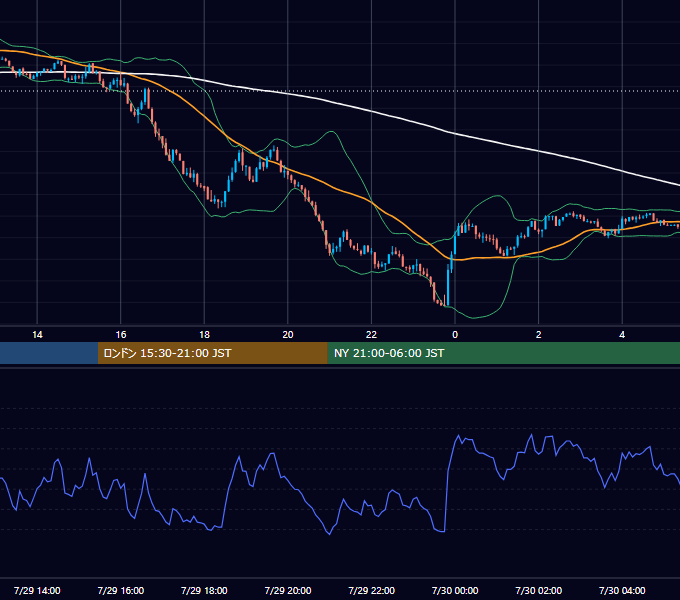Click hour label 0 on price chart axis
The width and height of the screenshot is (680, 600).
pyautogui.click(x=455, y=335)
